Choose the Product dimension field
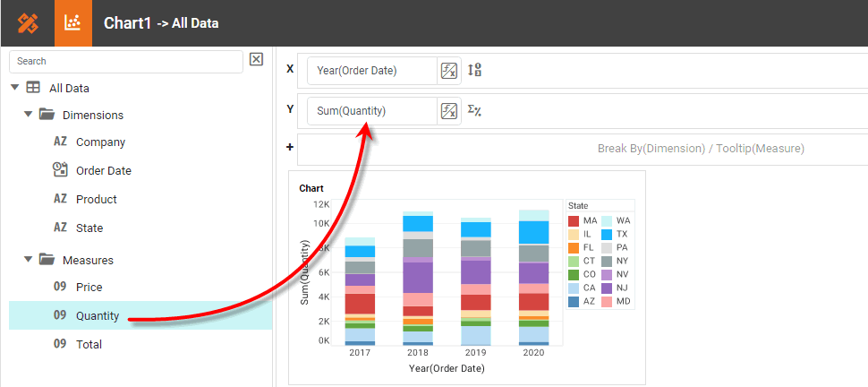The height and width of the screenshot is (387, 868). (x=96, y=200)
